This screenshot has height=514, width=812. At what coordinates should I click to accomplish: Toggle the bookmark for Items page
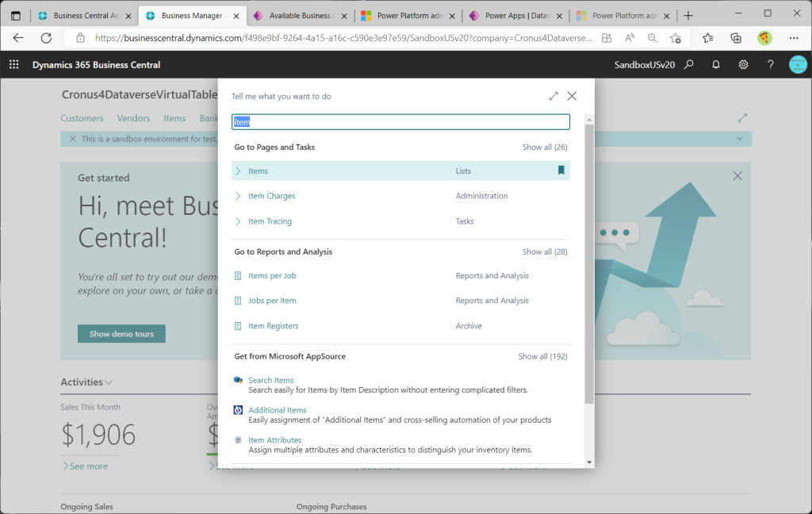(x=561, y=171)
